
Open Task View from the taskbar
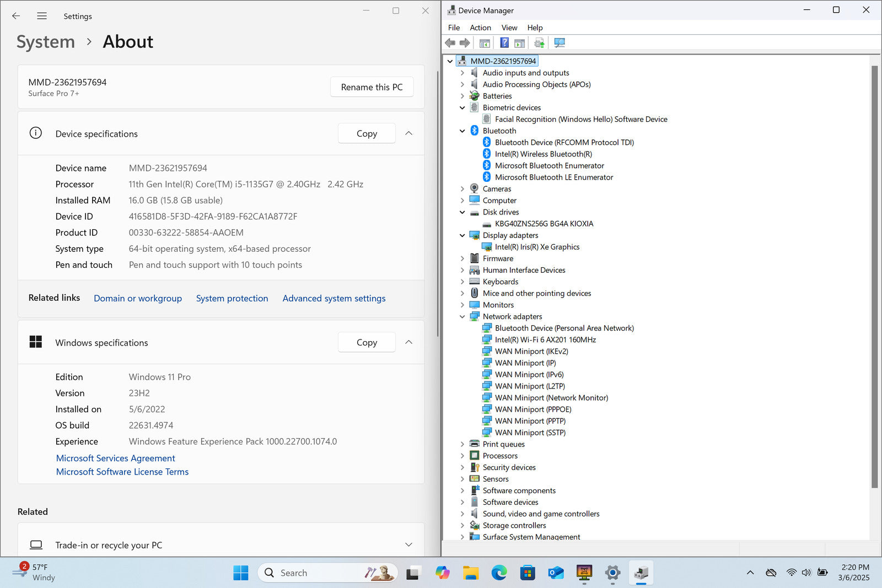pos(412,573)
